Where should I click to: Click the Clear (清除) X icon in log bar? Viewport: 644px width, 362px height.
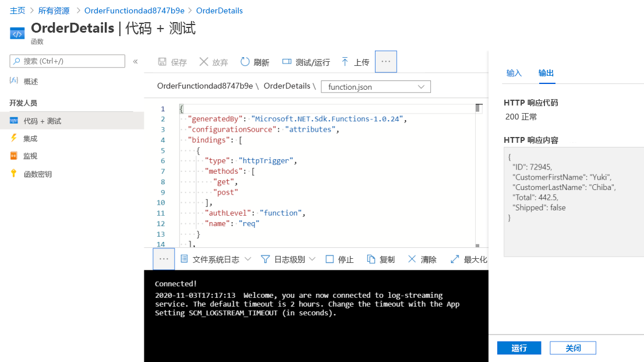click(x=412, y=259)
